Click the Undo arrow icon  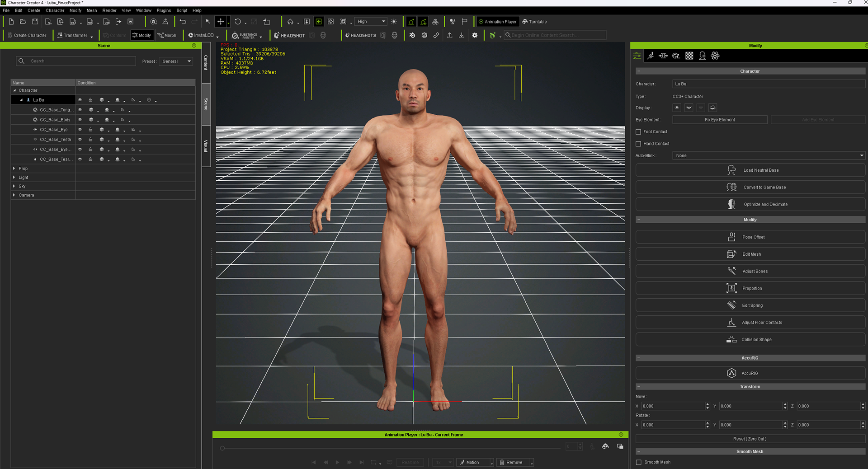click(x=183, y=22)
